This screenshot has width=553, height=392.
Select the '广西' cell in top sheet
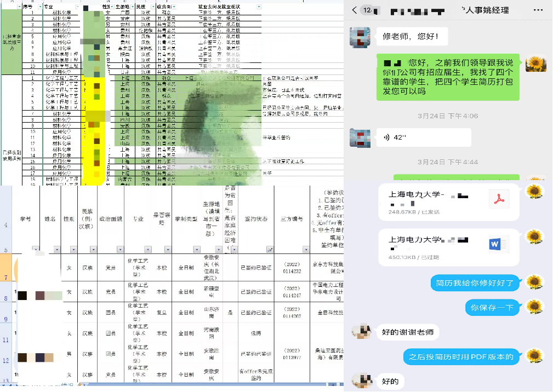(125, 13)
